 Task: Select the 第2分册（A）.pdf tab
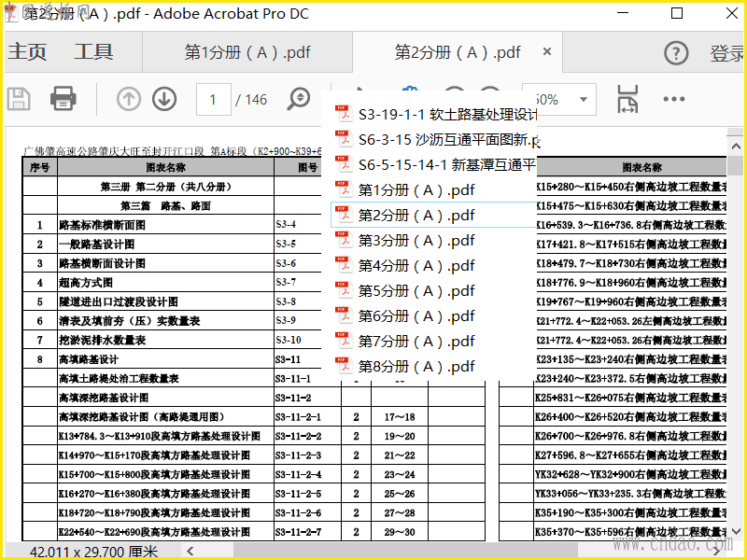click(x=458, y=52)
